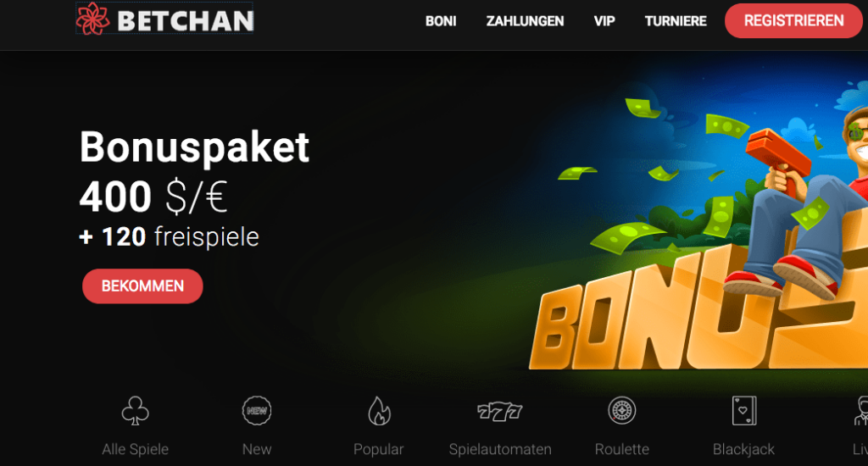Select the New games badge icon
The height and width of the screenshot is (466, 868).
257,411
